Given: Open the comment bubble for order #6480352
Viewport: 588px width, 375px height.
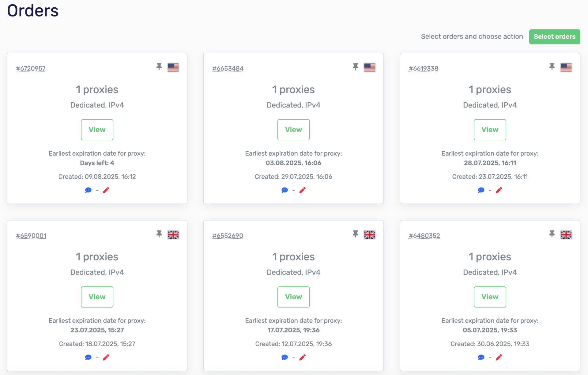Looking at the screenshot, I should (481, 357).
